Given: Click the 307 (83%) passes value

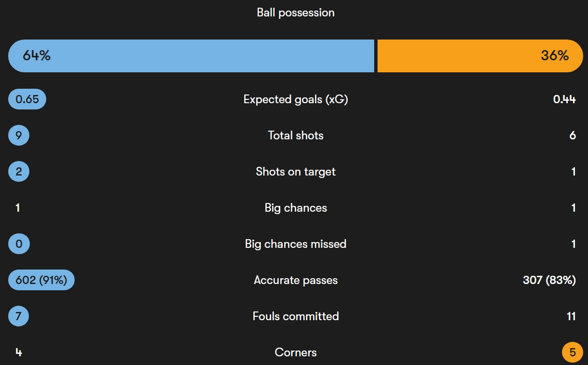Looking at the screenshot, I should [549, 280].
